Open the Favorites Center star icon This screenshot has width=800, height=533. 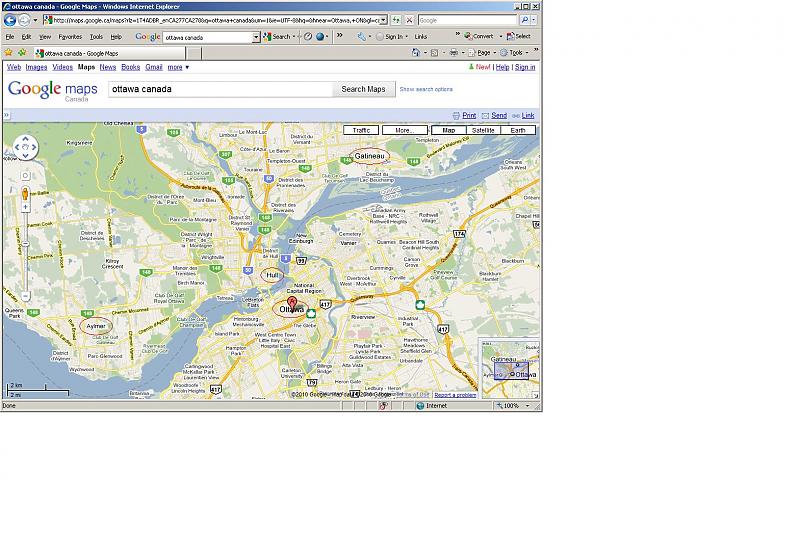pos(9,53)
